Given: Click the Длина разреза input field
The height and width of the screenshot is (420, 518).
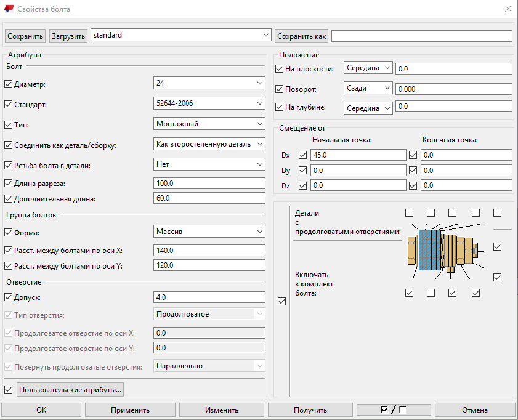Looking at the screenshot, I should point(209,183).
